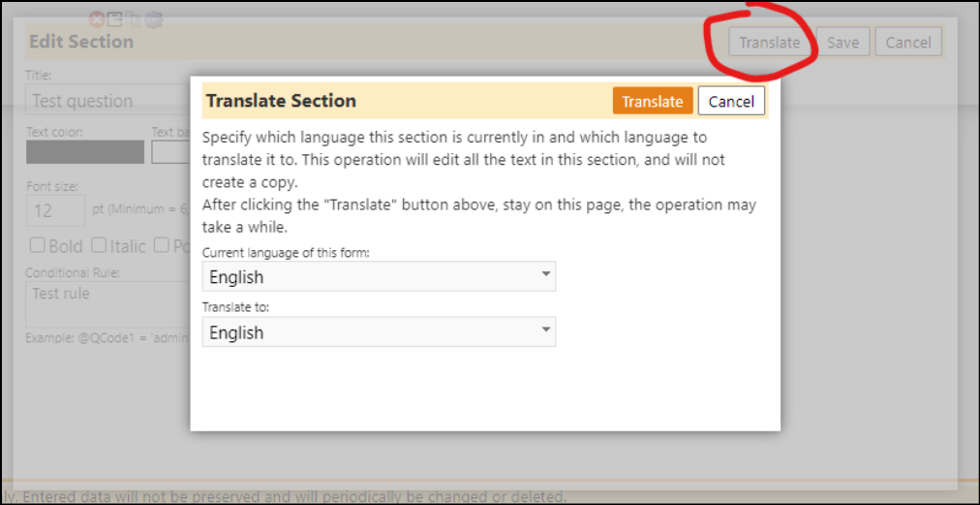Screen dimensions: 980x505
Task: Click the Conditional Rule text box
Action: [108, 304]
